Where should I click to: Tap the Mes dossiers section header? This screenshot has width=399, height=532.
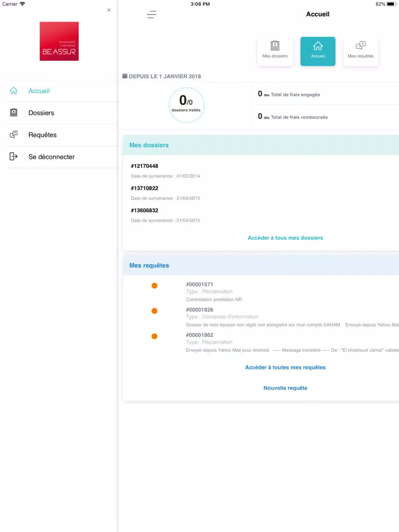(260, 145)
